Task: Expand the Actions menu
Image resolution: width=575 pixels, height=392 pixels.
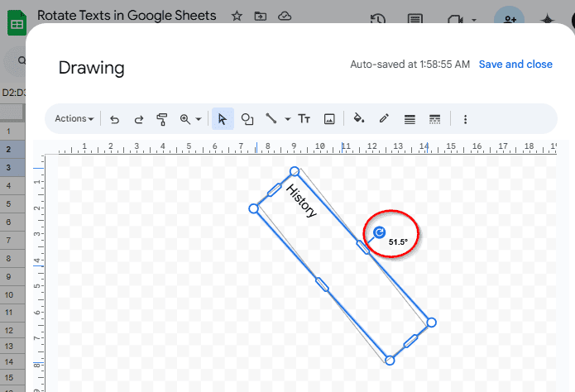Action: (74, 119)
